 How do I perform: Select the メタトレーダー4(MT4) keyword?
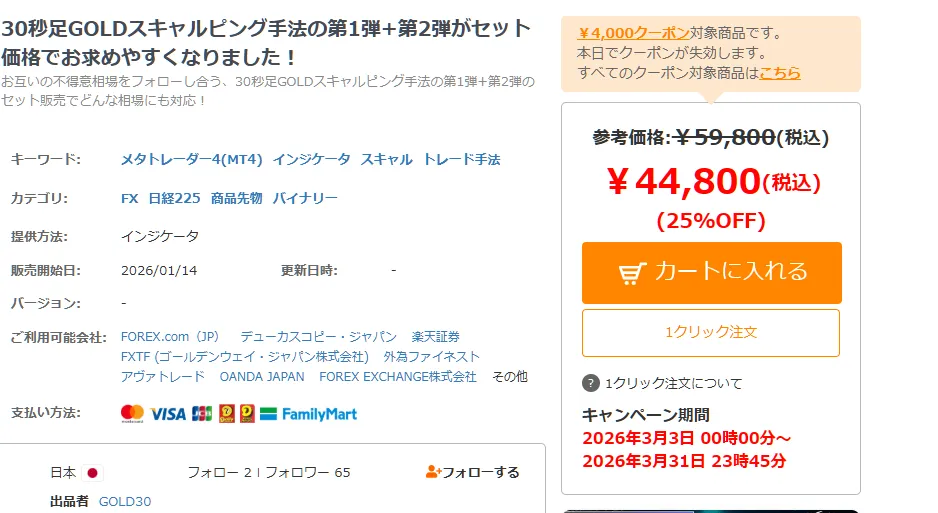(x=191, y=159)
